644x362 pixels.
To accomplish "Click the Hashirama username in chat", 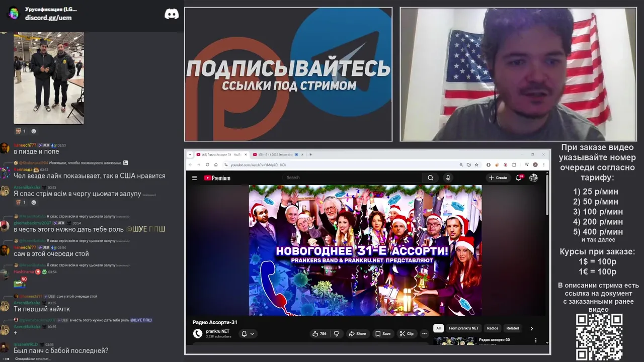I will pos(24,271).
